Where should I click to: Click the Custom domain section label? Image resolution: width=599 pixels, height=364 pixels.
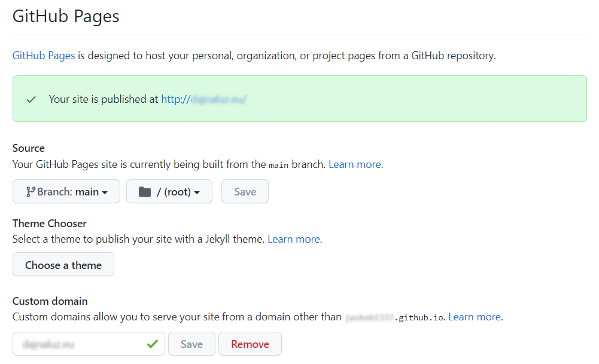tap(50, 301)
